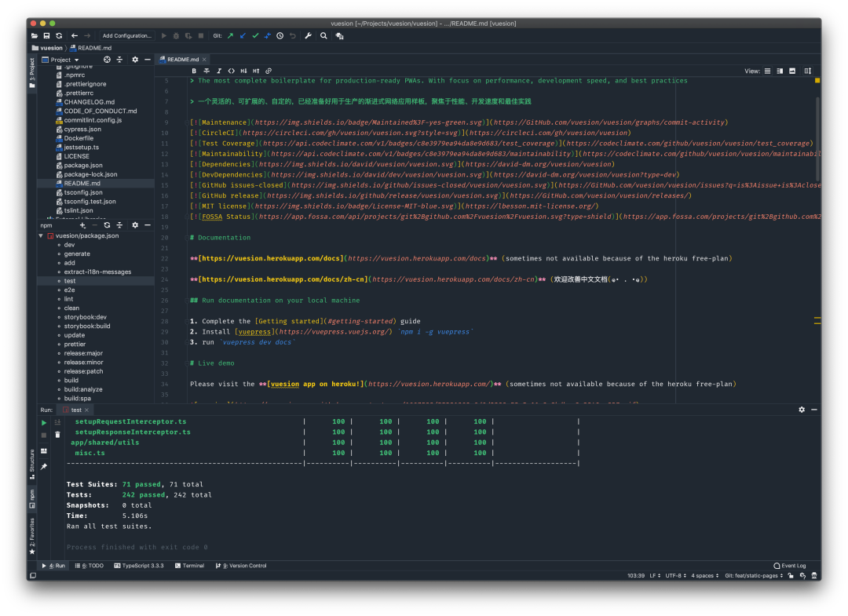Click the editor vertical scrollbar
The height and width of the screenshot is (616, 848).
pyautogui.click(x=817, y=140)
